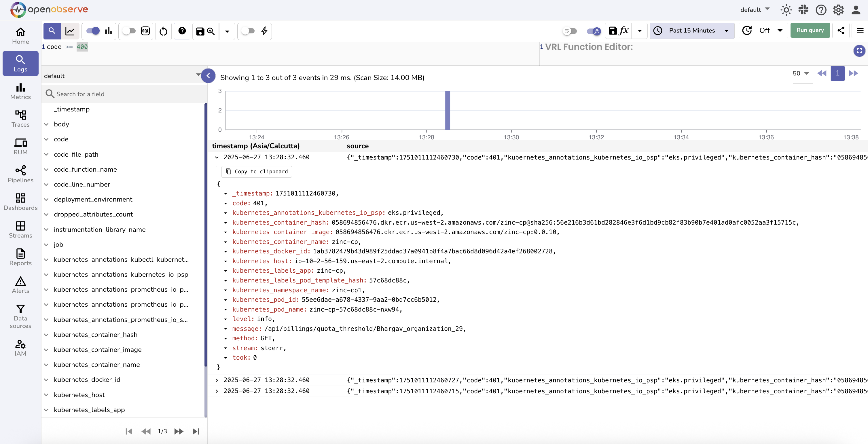Expand the kubernetes_host field
The width and height of the screenshot is (868, 444).
pos(46,394)
